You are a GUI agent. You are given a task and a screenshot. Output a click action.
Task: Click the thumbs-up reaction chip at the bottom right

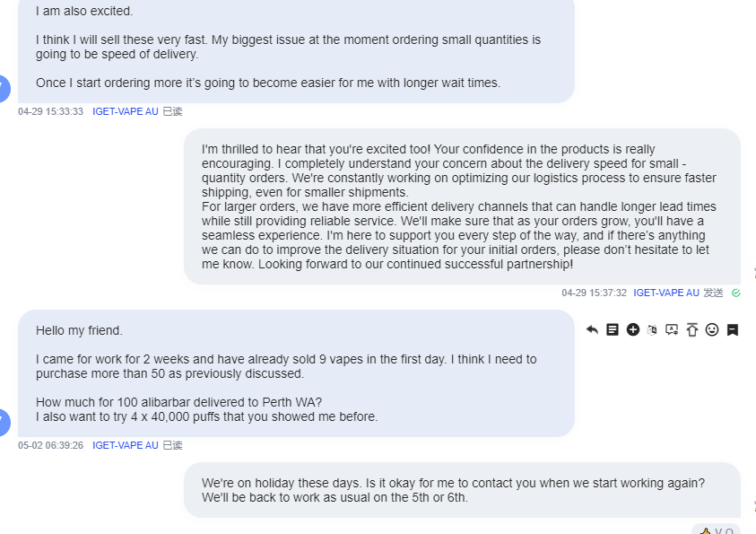tap(716, 530)
